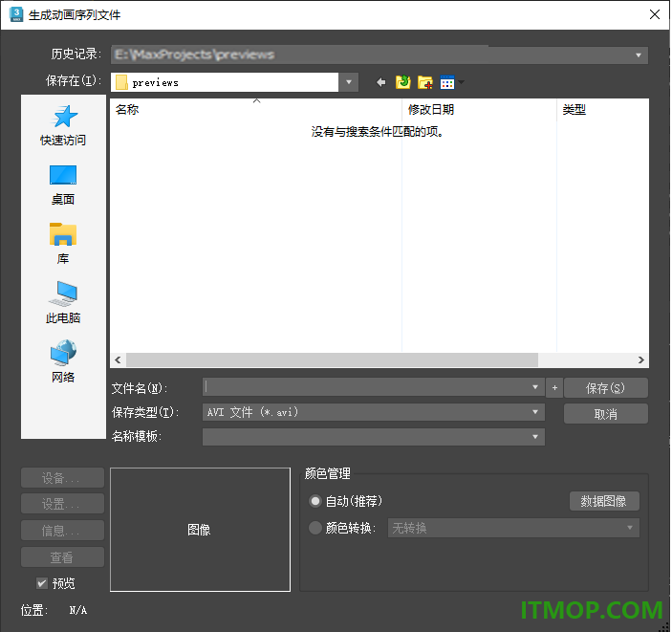The width and height of the screenshot is (672, 632).
Task: Click the Setup (设置...) button
Action: pyautogui.click(x=62, y=504)
